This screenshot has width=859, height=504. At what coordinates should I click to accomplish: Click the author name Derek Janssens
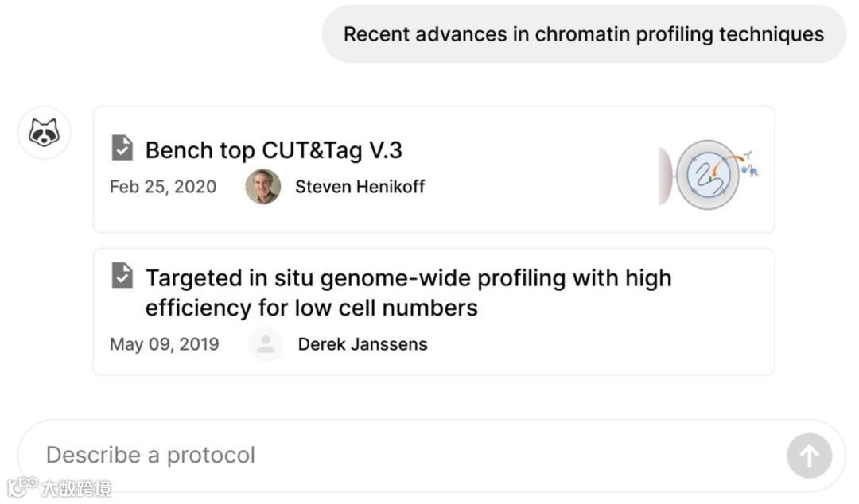[x=362, y=344]
